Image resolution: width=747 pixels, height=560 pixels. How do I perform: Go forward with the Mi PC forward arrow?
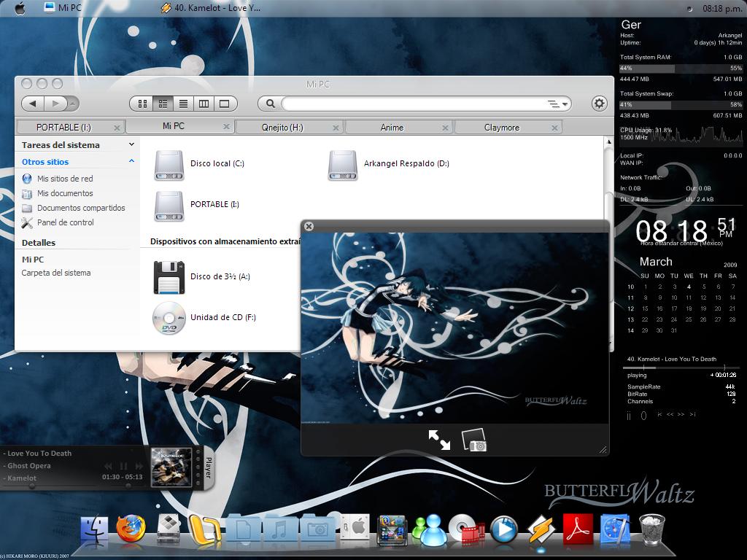coord(55,104)
